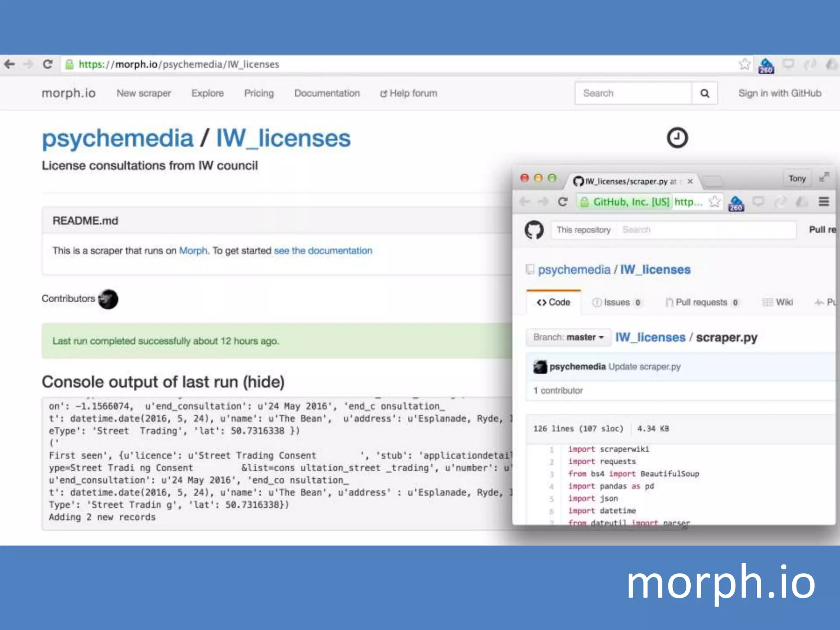Open the Issues tab on GitHub
840x630 pixels.
tap(616, 302)
